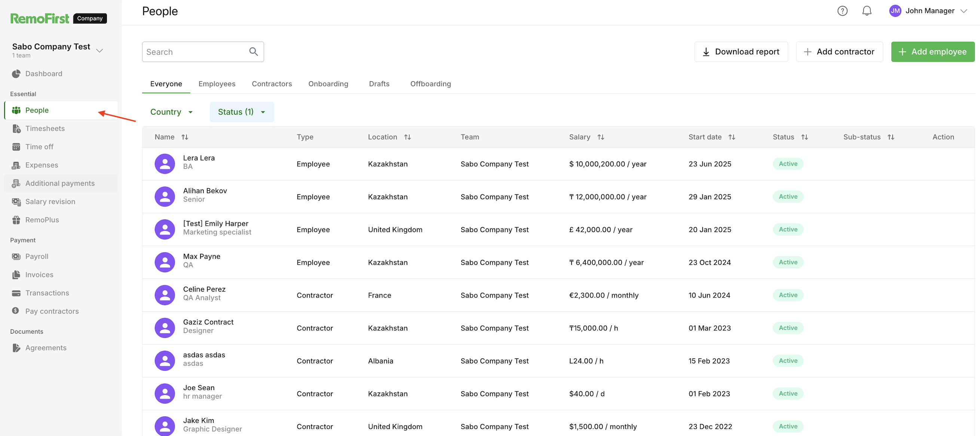Viewport: 980px width, 436px height.
Task: Click into the Search field
Action: click(x=194, y=52)
